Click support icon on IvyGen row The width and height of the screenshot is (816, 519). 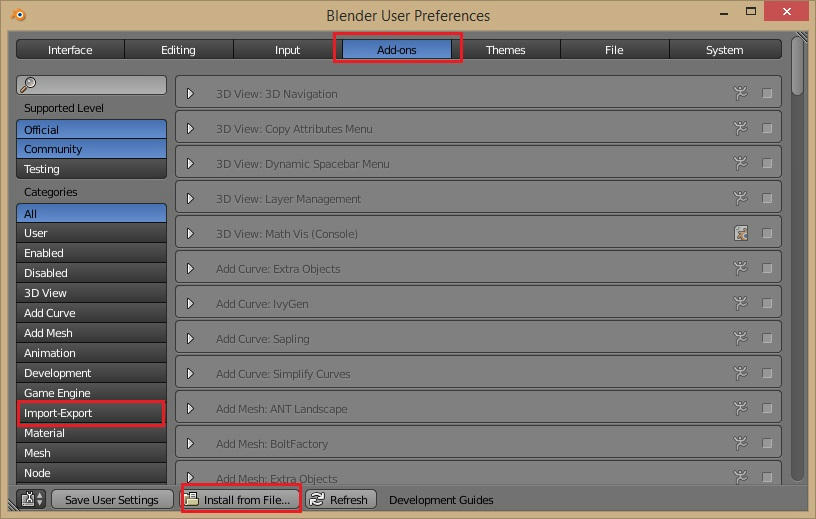[x=741, y=303]
